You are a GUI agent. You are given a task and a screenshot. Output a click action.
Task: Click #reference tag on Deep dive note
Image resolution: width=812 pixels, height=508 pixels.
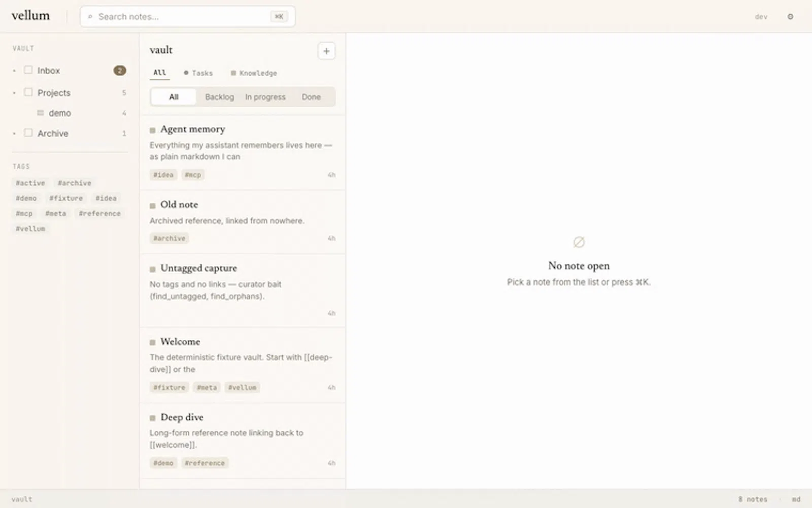205,463
